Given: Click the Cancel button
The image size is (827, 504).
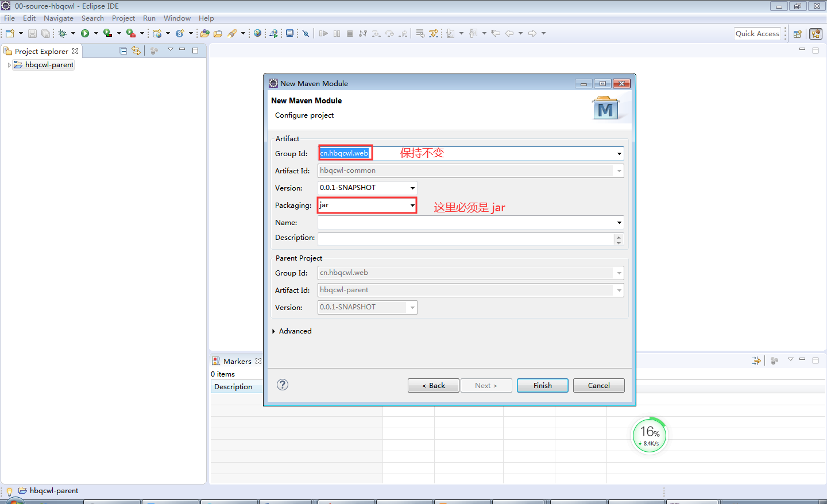Looking at the screenshot, I should pyautogui.click(x=599, y=385).
